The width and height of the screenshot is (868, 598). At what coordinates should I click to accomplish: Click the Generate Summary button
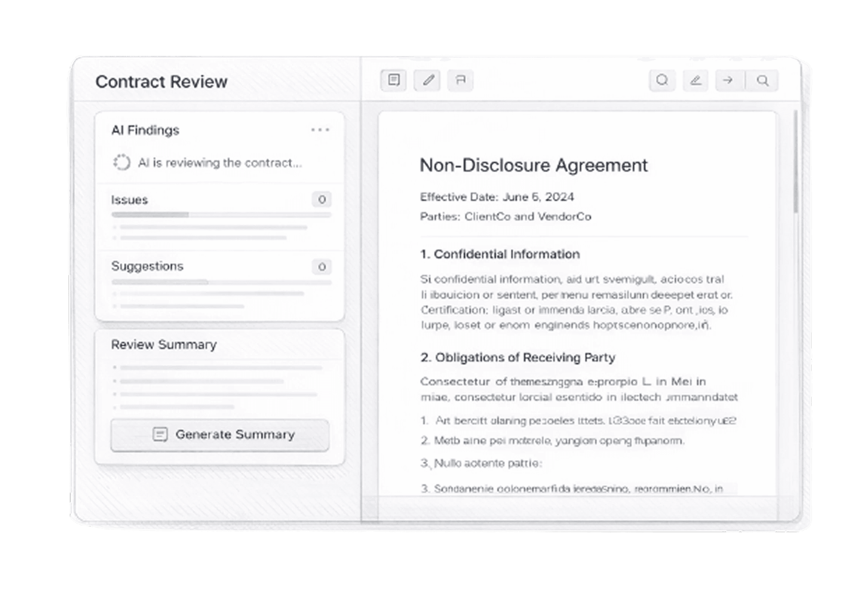(x=220, y=435)
